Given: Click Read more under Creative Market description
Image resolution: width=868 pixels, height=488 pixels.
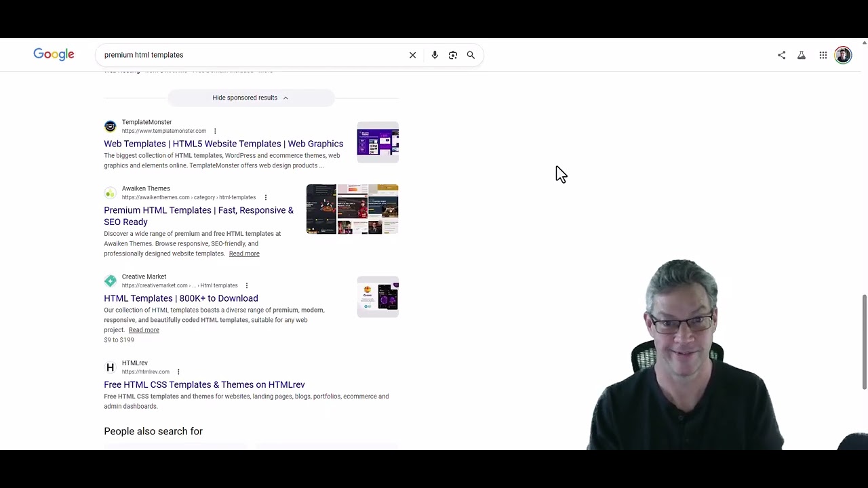Looking at the screenshot, I should point(144,330).
